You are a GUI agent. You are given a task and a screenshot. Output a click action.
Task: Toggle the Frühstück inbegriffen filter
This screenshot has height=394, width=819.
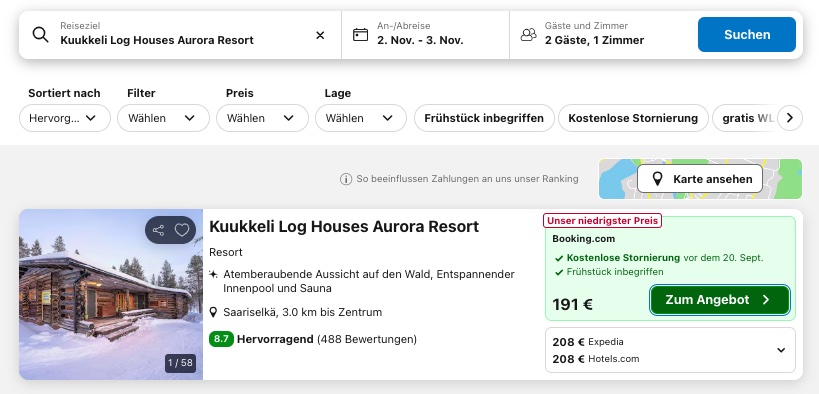[484, 118]
